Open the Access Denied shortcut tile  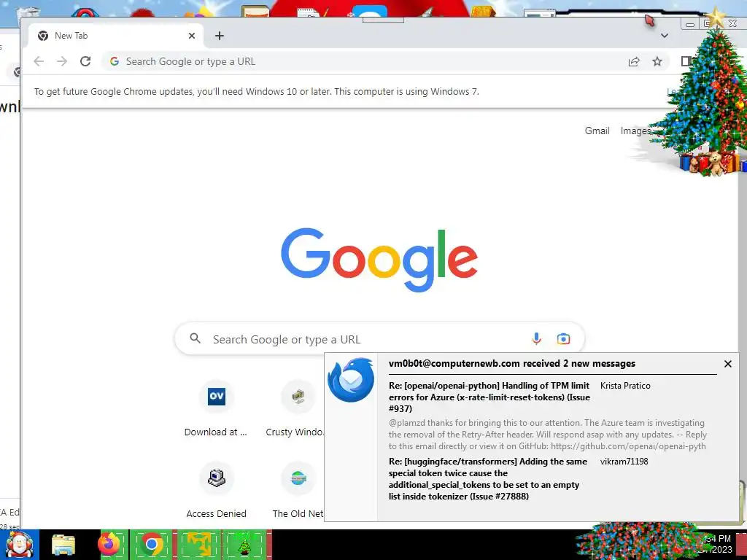(x=216, y=490)
